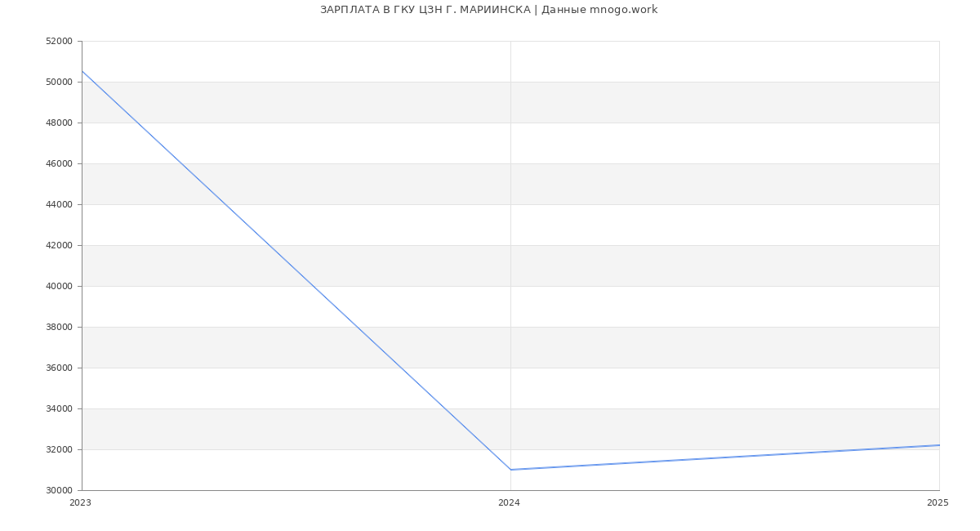Pick the 44000 tick label

[x=59, y=204]
